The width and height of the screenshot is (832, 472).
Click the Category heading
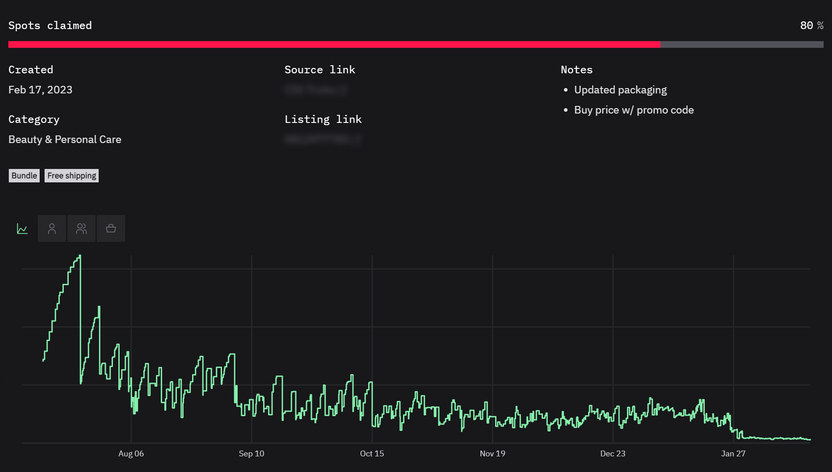click(34, 119)
